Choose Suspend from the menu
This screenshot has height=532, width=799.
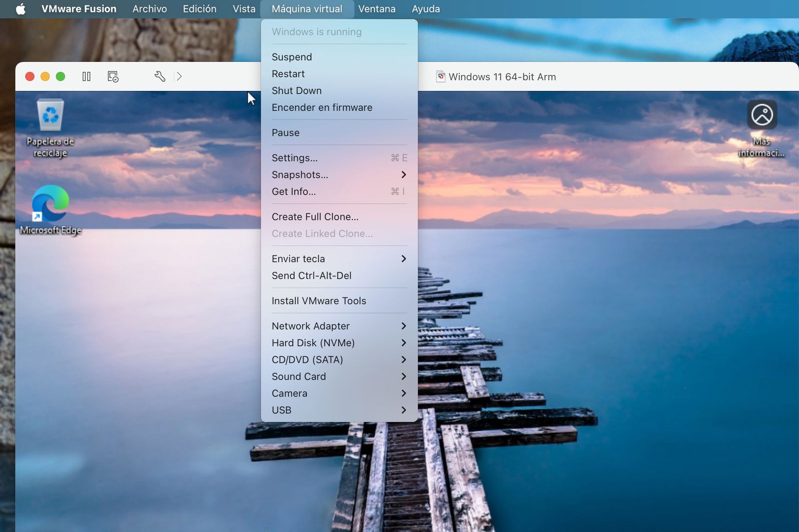click(x=339, y=57)
